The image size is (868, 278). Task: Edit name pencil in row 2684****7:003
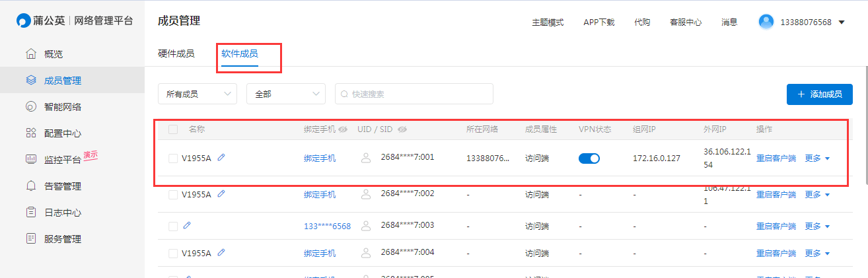[x=187, y=226]
